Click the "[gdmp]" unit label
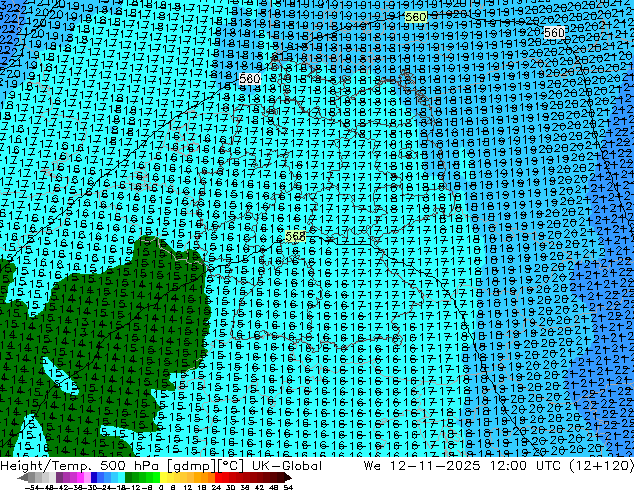Viewport: 634px width, 490px height. (x=192, y=466)
